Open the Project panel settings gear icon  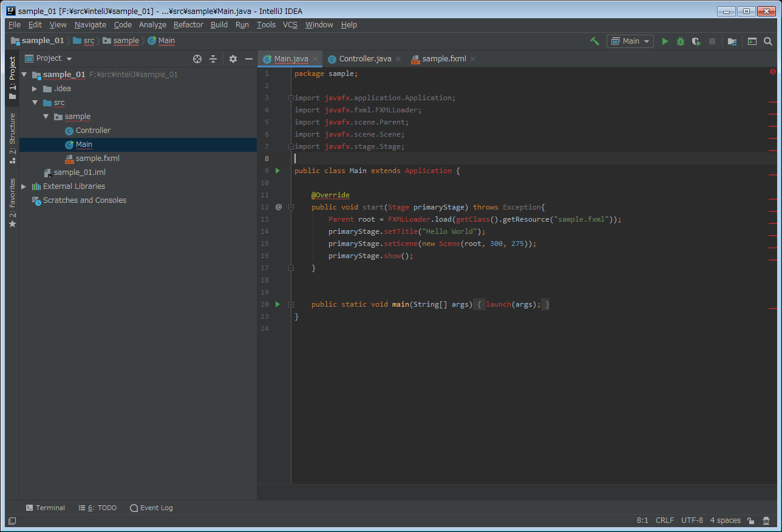click(233, 58)
